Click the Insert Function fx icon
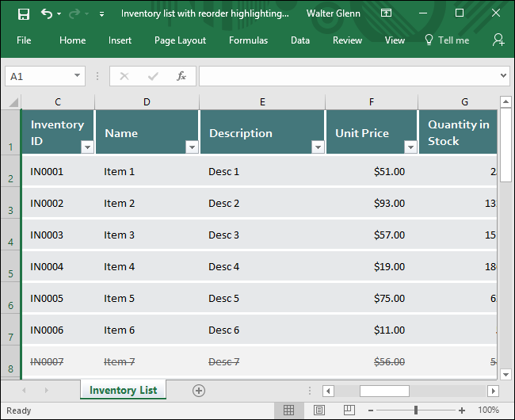515x420 pixels. [181, 76]
